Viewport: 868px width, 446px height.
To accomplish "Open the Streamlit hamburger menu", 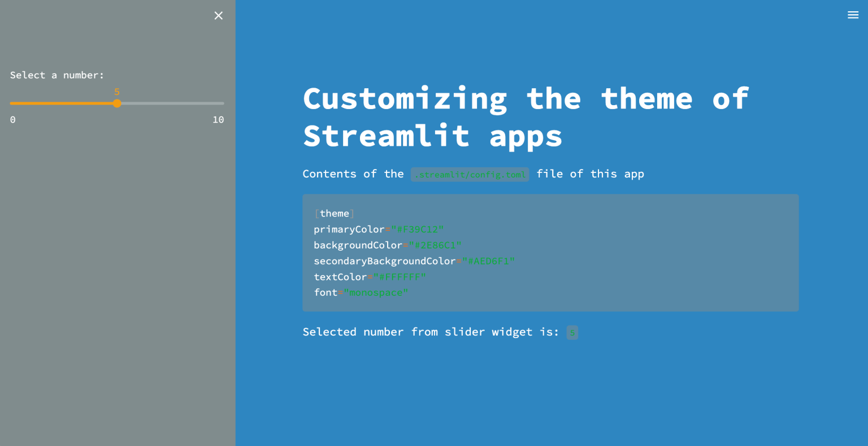I will [x=853, y=15].
